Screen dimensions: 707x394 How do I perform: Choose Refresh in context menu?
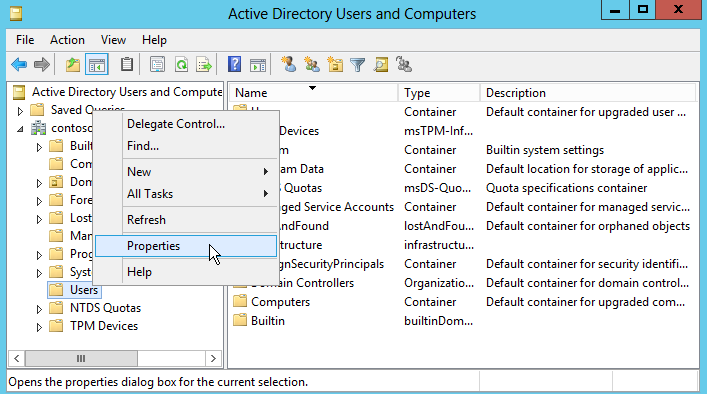(186, 220)
